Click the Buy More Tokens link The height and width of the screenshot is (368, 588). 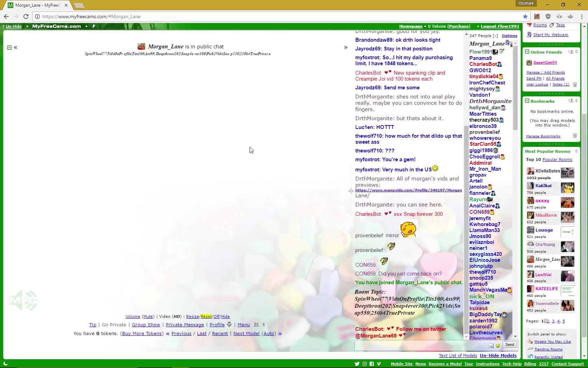click(142, 334)
